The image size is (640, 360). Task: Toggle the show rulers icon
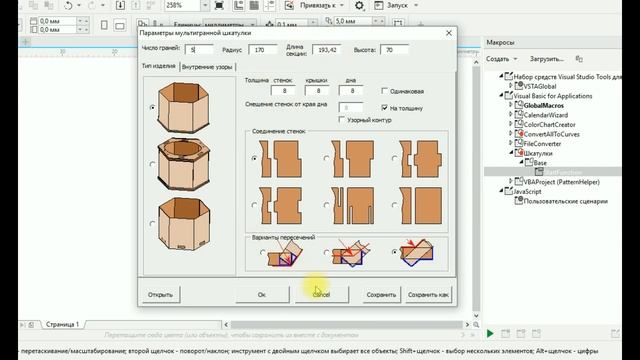(238, 5)
